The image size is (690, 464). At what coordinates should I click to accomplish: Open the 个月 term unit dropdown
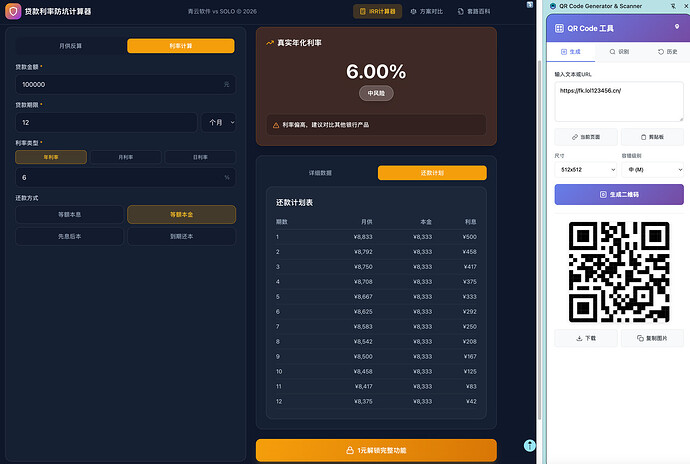219,122
